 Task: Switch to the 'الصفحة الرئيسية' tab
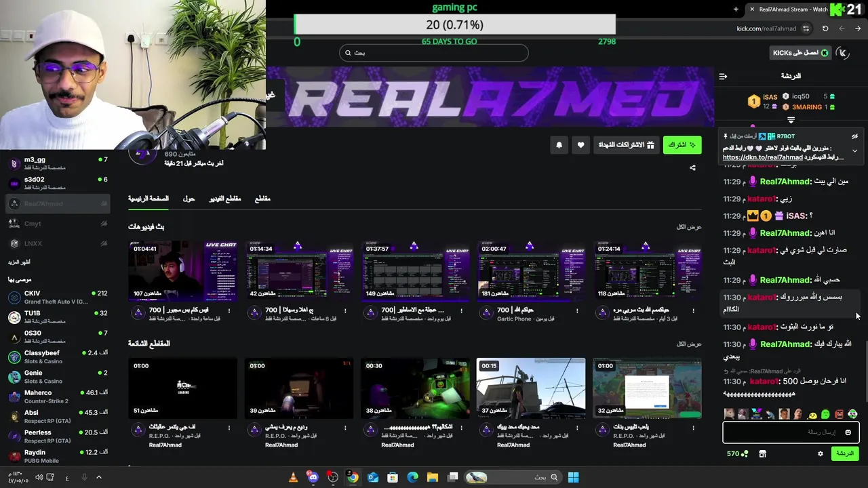149,199
